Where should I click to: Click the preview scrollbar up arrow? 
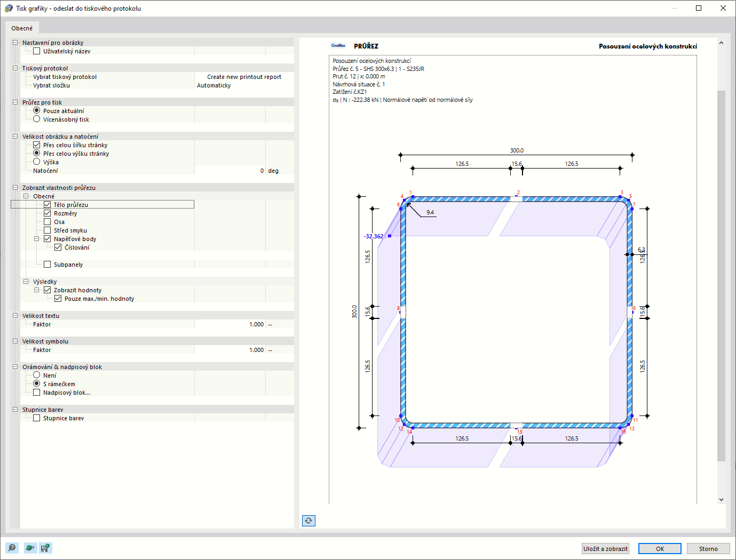[x=721, y=43]
